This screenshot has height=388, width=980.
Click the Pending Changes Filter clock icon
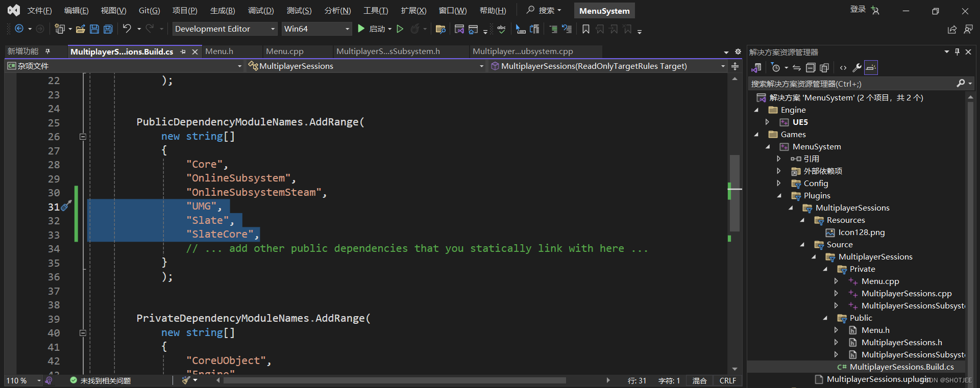(776, 67)
